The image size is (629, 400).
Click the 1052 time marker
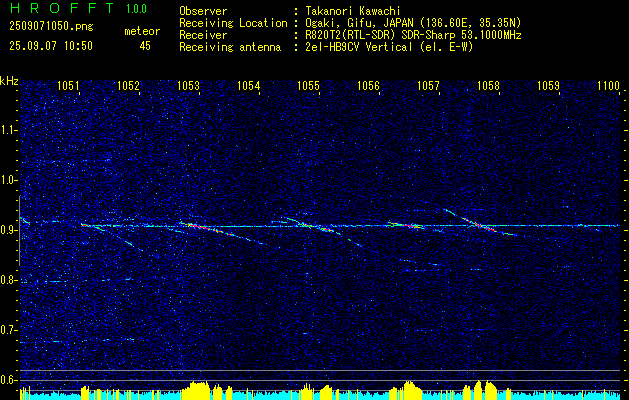(128, 85)
